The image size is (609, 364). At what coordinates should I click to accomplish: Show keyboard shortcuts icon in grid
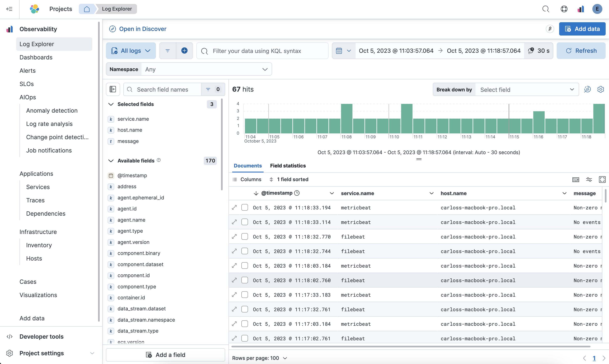click(576, 180)
